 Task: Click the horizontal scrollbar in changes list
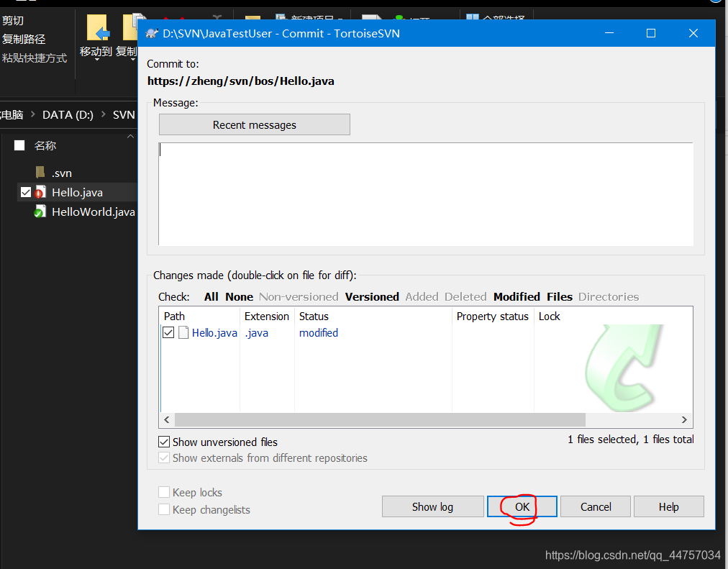(x=380, y=419)
